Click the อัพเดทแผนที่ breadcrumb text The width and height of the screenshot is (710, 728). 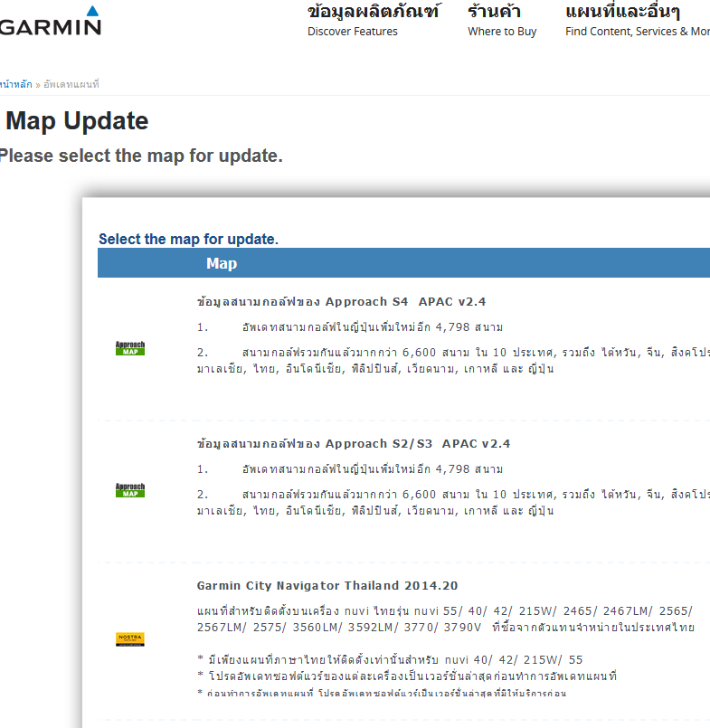(x=71, y=84)
